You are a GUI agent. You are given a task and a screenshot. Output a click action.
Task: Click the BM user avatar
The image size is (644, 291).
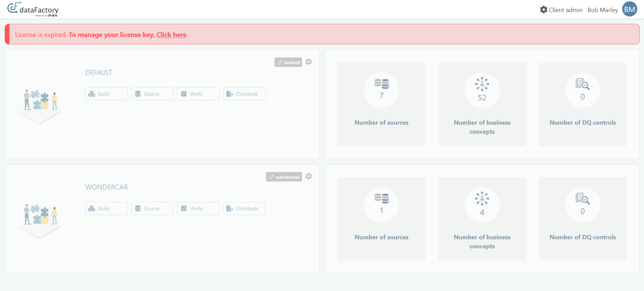629,9
